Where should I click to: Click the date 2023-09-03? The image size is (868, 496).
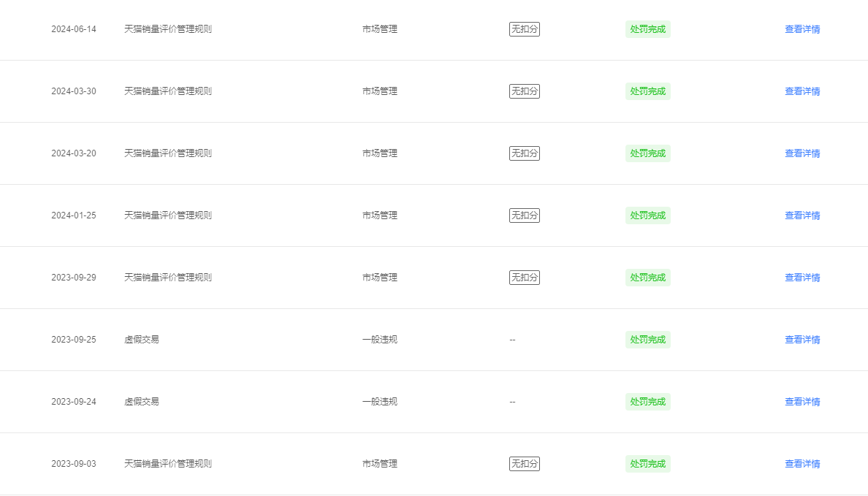click(74, 463)
